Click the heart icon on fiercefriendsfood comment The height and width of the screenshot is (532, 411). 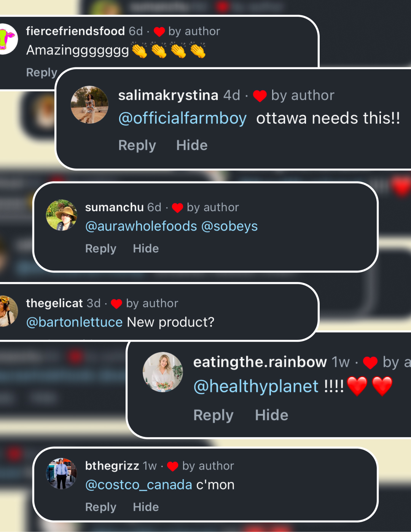[x=159, y=32]
